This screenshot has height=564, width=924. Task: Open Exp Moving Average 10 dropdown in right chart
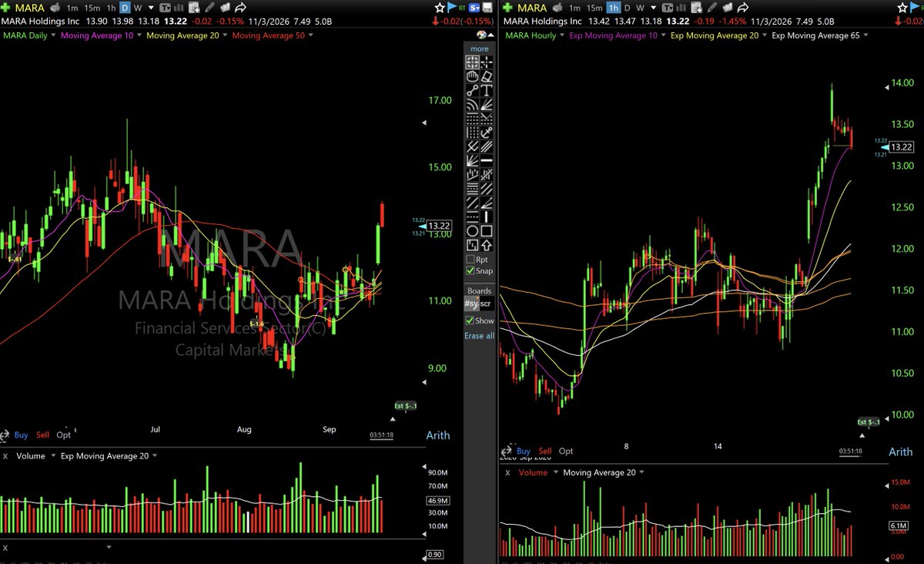(664, 35)
